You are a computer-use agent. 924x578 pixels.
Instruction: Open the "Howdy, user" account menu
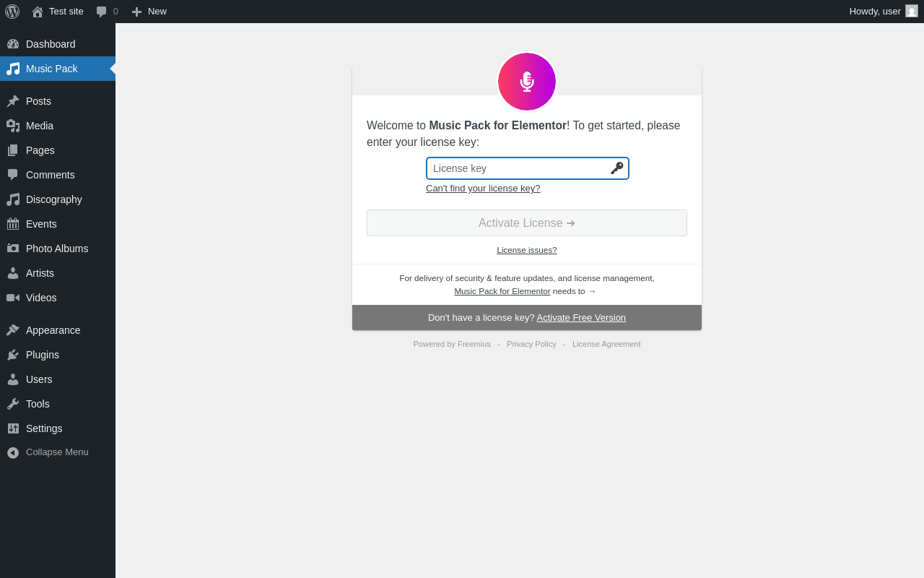tap(884, 12)
